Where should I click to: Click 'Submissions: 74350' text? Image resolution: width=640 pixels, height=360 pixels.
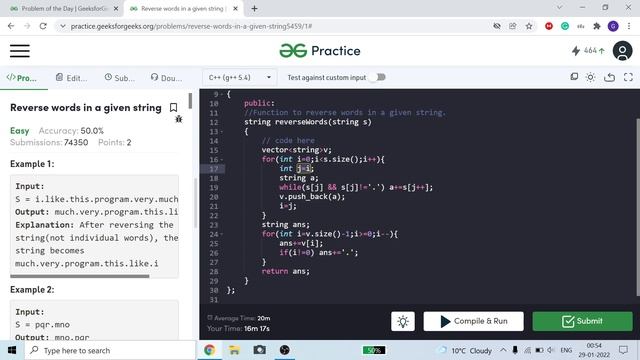[49, 142]
